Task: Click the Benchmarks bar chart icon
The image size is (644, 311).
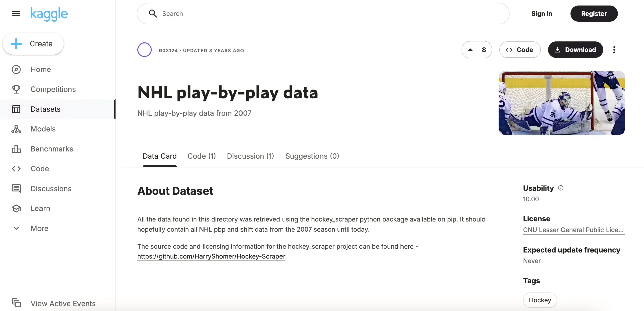Action: (16, 149)
